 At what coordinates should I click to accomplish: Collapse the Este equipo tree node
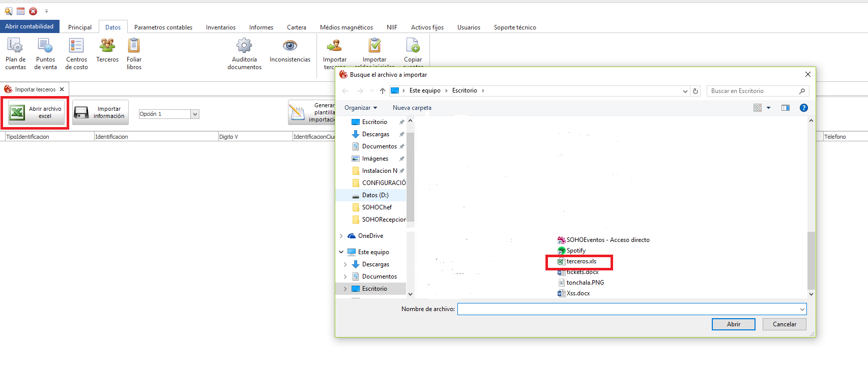coord(341,252)
